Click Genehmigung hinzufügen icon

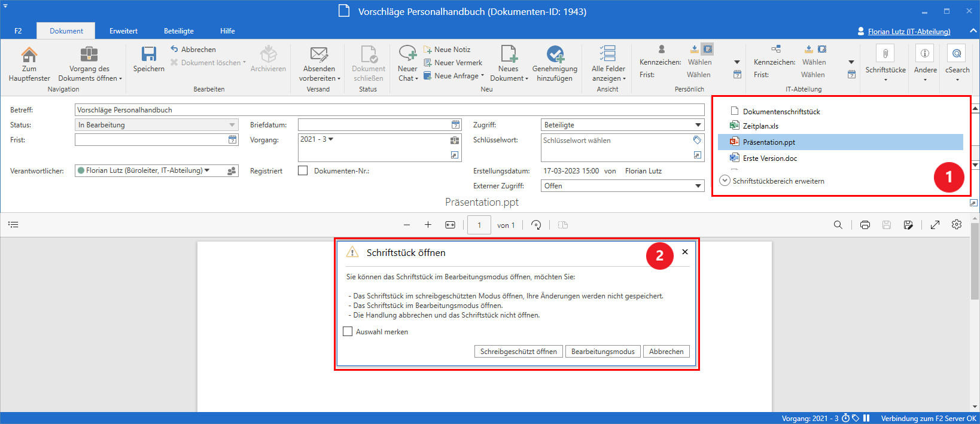coord(555,55)
